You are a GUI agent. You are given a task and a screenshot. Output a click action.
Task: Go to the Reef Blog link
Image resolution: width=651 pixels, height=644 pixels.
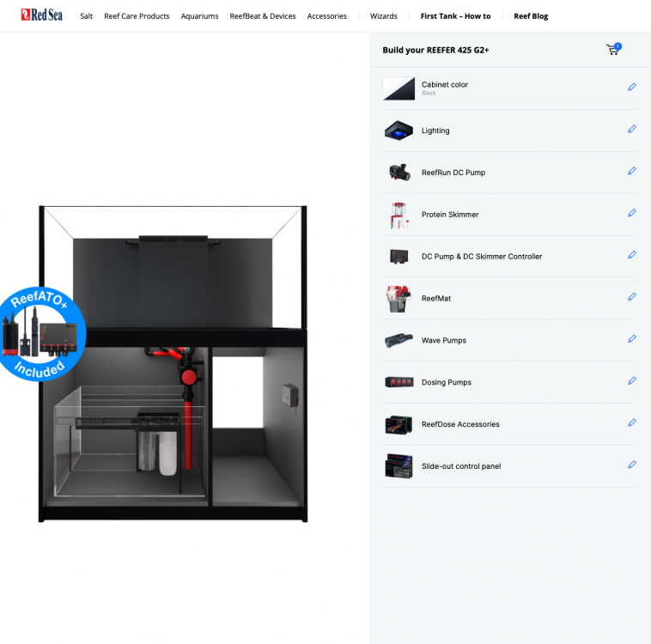point(531,16)
